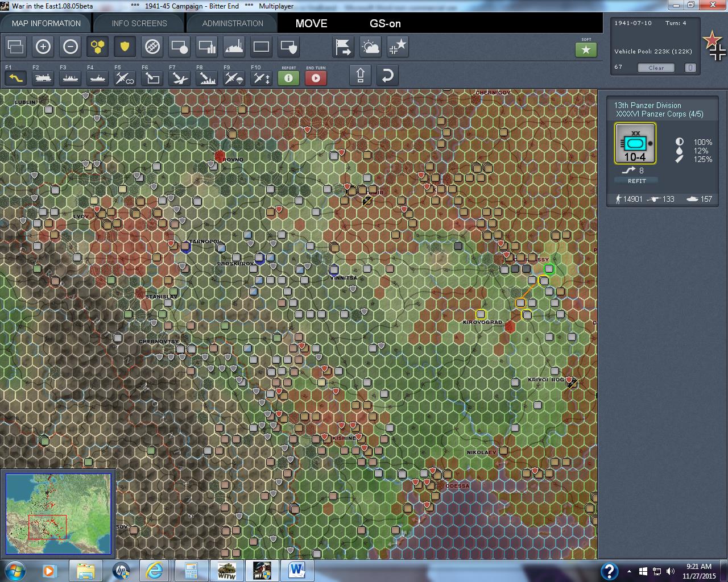Toggle the blank rectangle map overlay
The height and width of the screenshot is (582, 728).
pos(262,47)
